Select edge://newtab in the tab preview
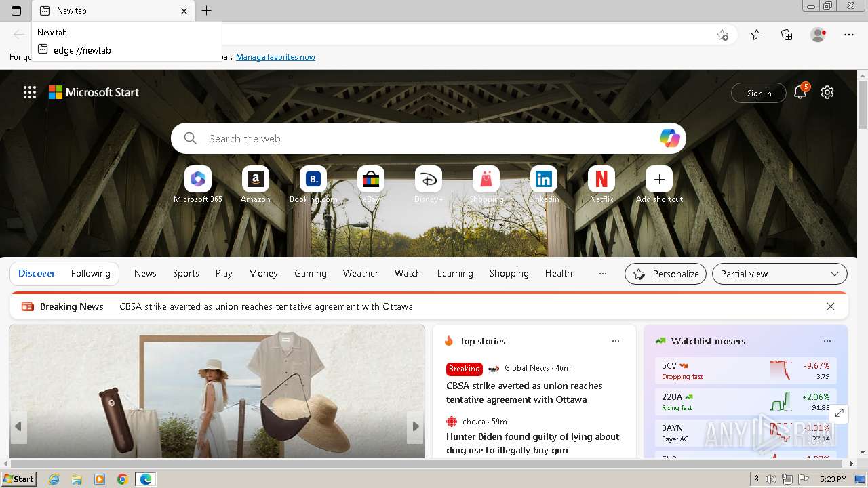 click(82, 50)
